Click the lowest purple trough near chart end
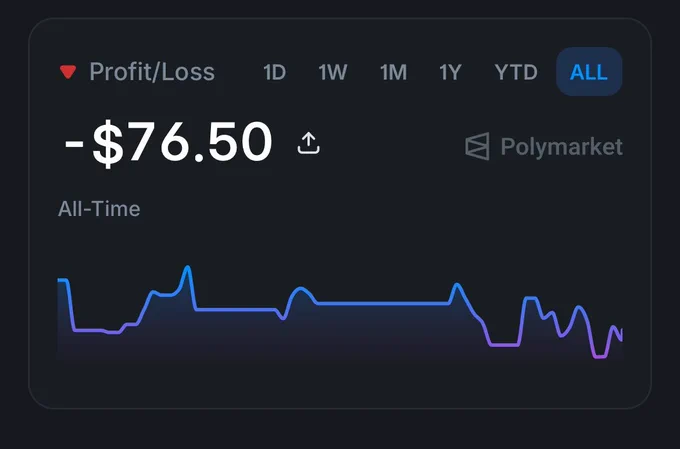The image size is (680, 449). point(600,357)
